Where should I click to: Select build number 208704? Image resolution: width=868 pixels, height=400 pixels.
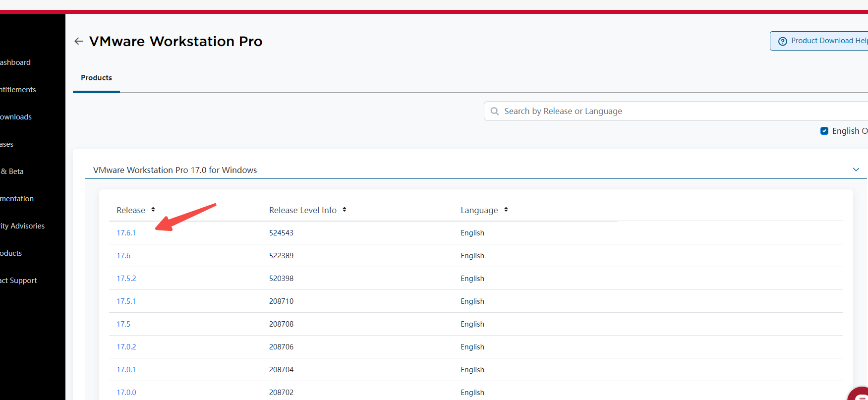[281, 370]
